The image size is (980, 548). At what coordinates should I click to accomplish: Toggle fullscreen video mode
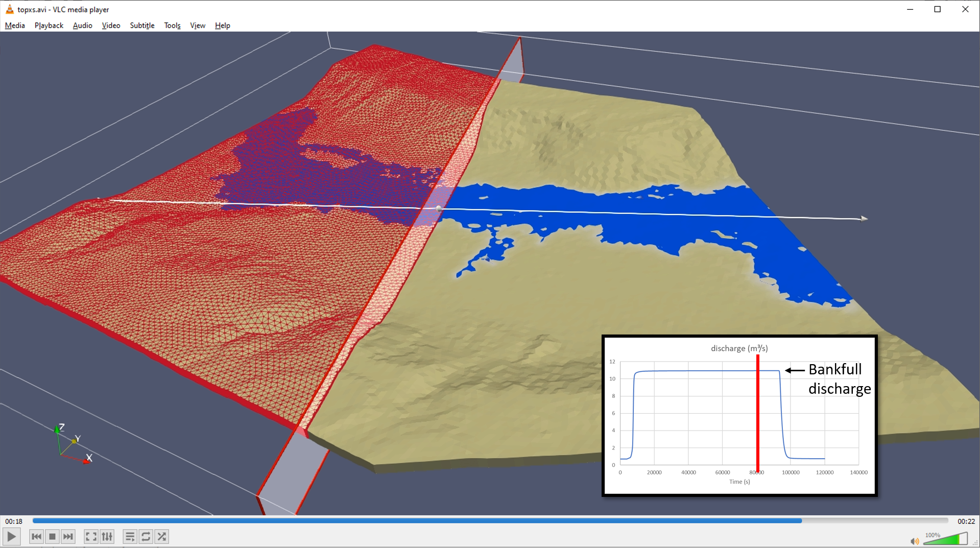click(x=91, y=536)
